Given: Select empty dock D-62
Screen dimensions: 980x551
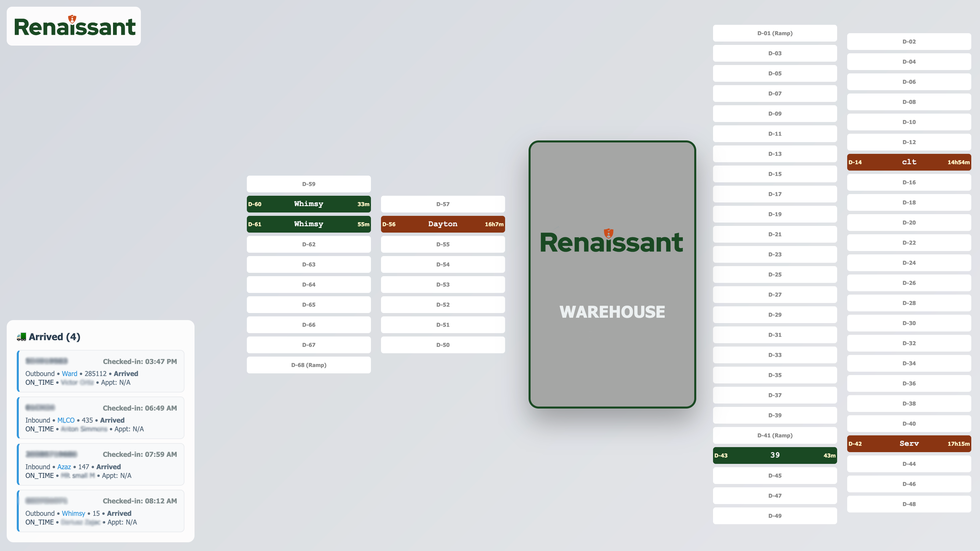Looking at the screenshot, I should (309, 245).
